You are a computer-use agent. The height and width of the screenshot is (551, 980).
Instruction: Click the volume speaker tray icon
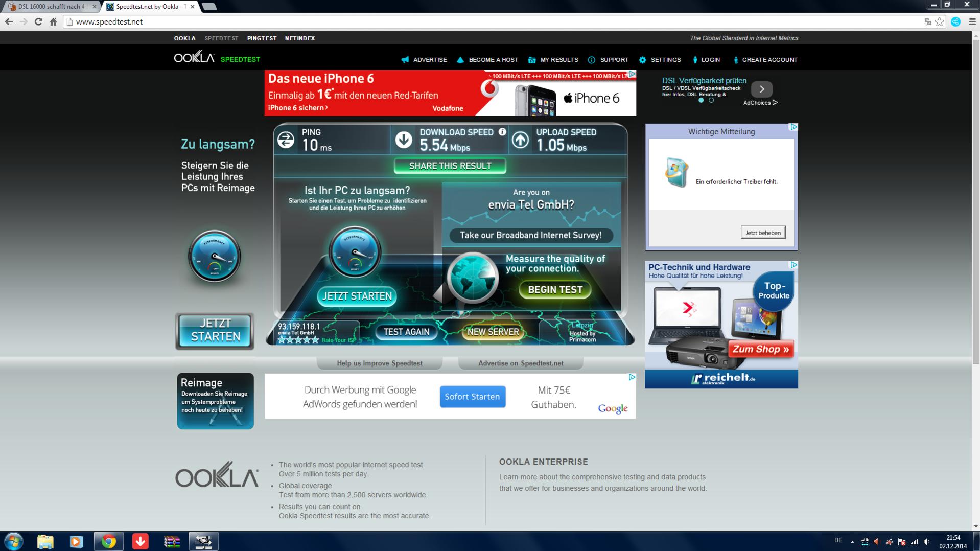pos(926,542)
